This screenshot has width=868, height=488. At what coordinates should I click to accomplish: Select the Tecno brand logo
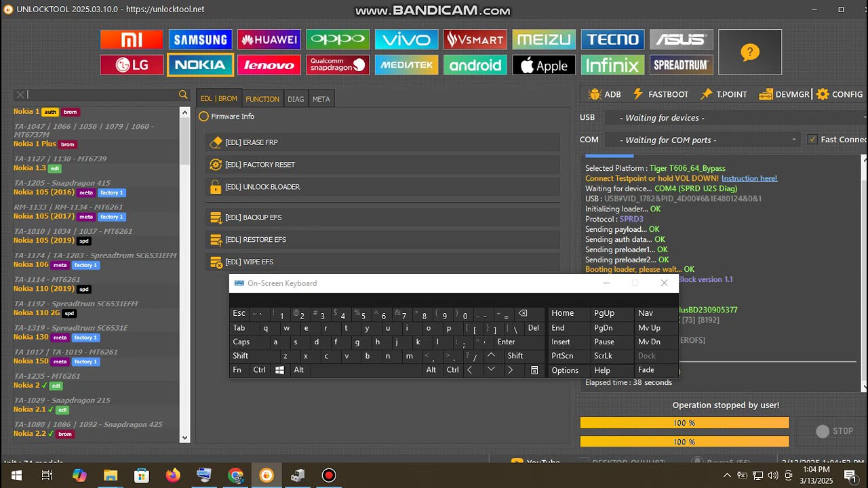613,39
